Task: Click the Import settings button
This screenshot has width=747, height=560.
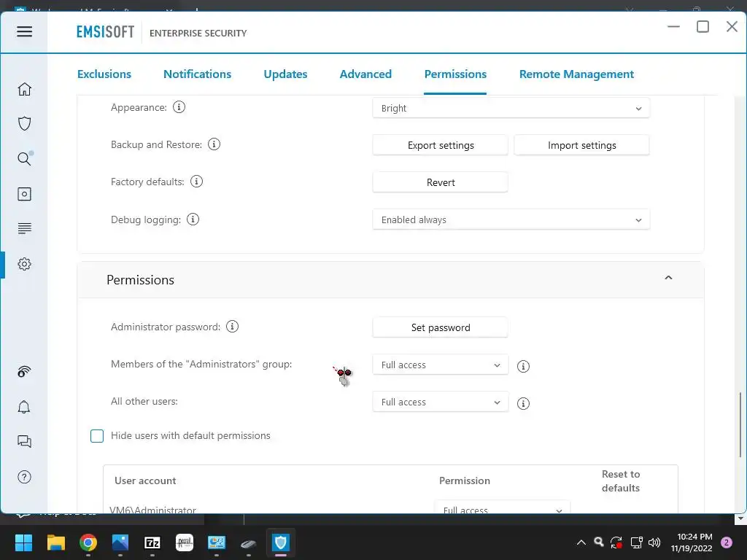Action: 581,145
